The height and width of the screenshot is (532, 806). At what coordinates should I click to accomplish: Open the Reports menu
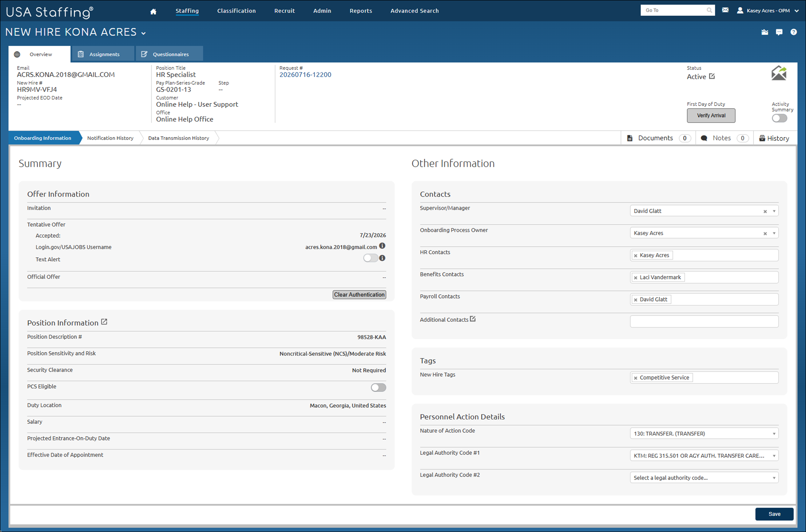point(361,11)
